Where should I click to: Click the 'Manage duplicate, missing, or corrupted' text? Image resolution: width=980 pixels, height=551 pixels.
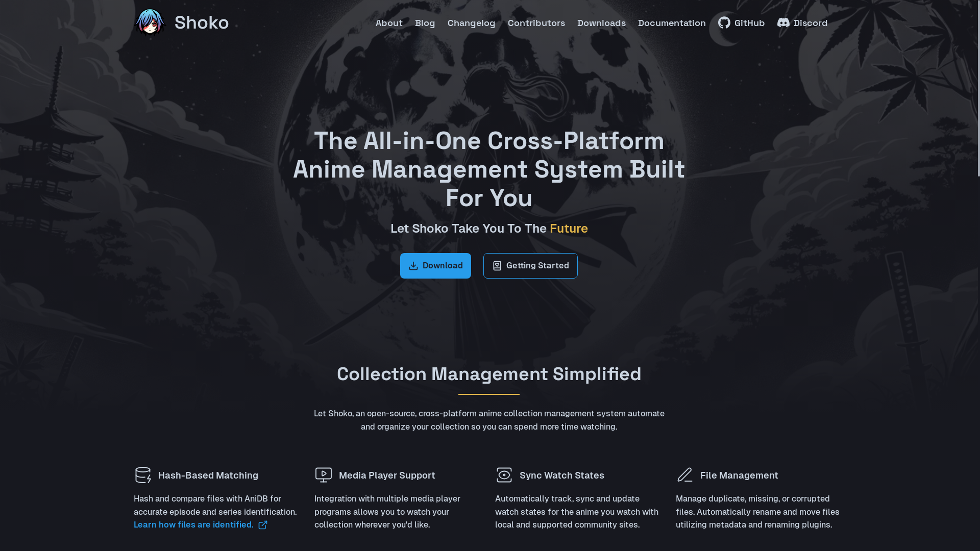pos(757,512)
